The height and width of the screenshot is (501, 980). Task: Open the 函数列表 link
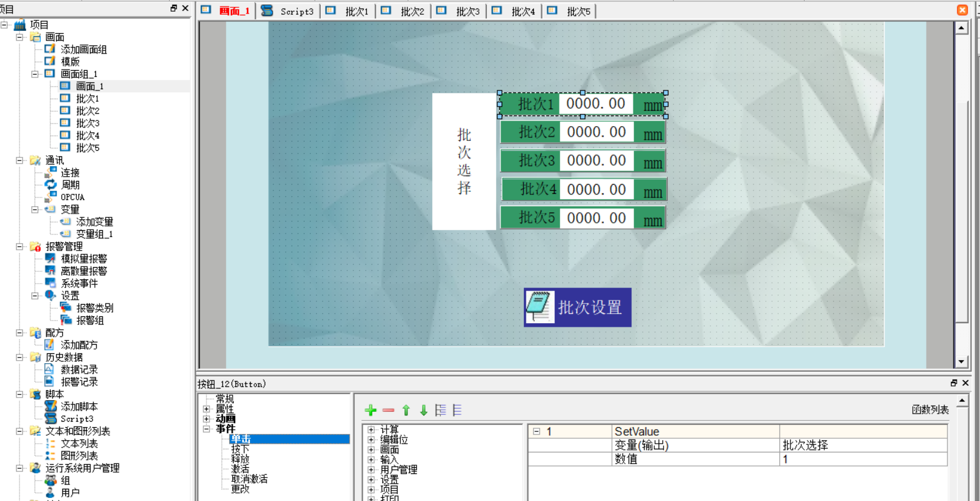930,410
